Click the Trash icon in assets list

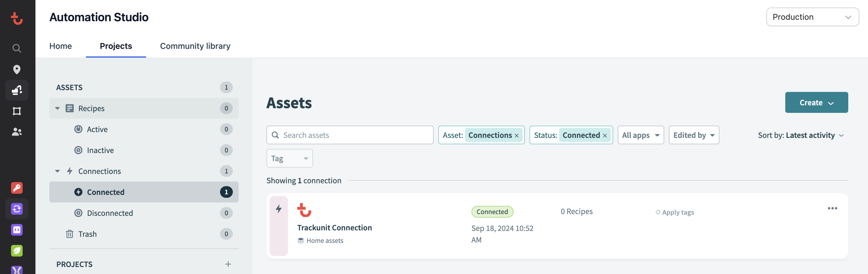point(70,234)
